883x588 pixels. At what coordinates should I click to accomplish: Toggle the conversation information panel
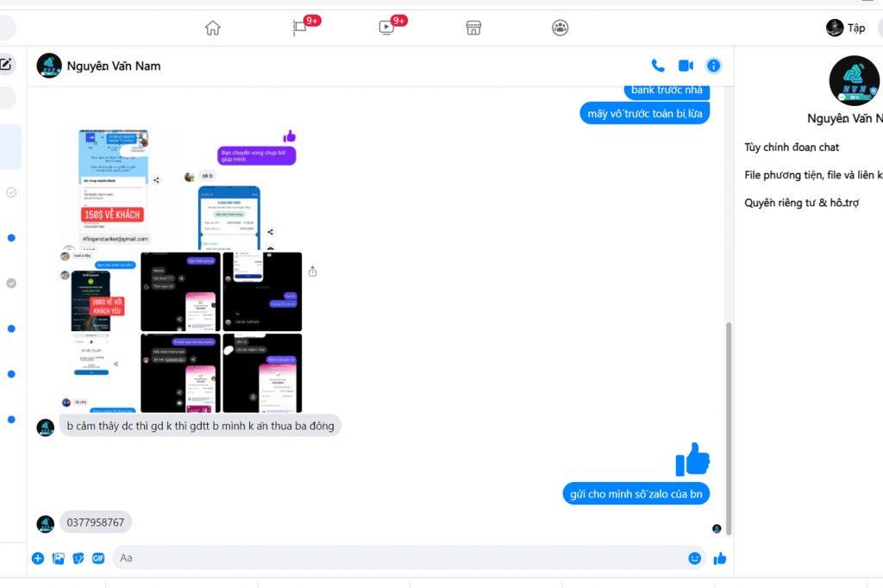[713, 66]
